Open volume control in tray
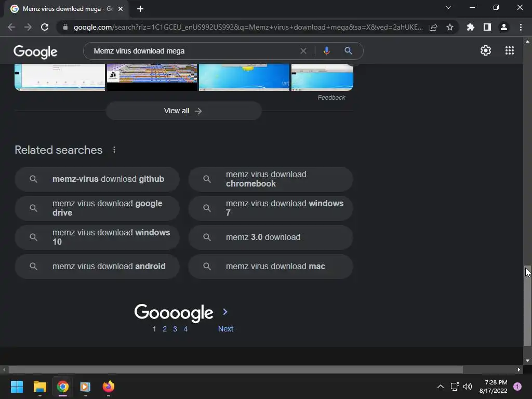Image resolution: width=532 pixels, height=399 pixels. click(x=468, y=387)
